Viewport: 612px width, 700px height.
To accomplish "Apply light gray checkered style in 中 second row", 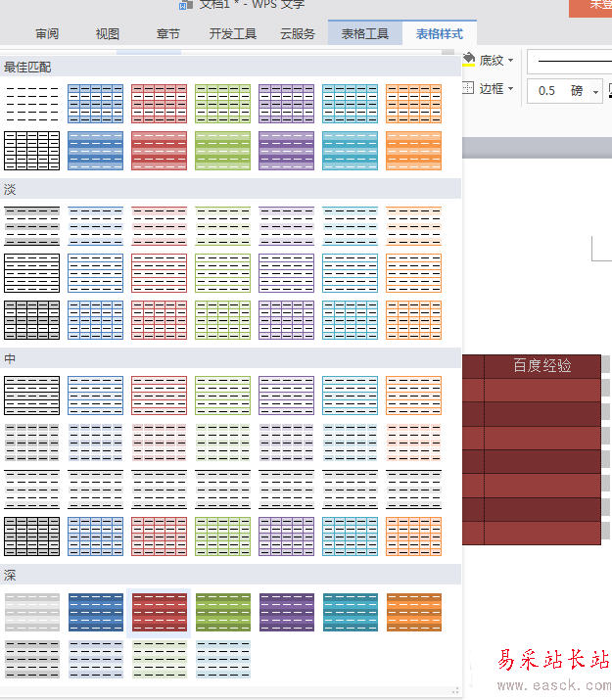I will [31, 443].
